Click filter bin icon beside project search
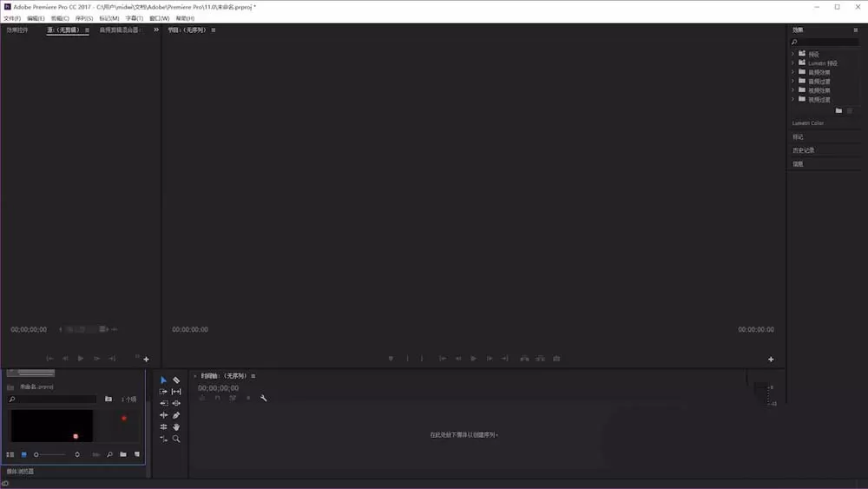Screen dimensions: 868x489 point(108,399)
